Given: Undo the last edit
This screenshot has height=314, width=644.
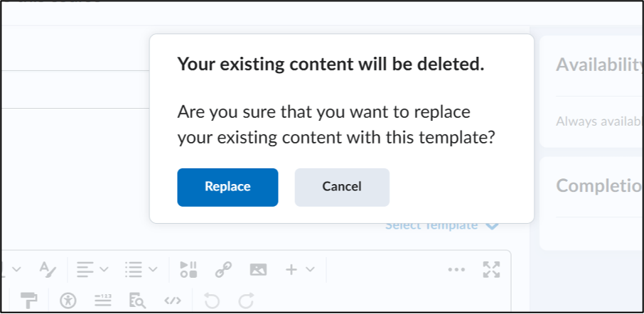Looking at the screenshot, I should pos(212,301).
